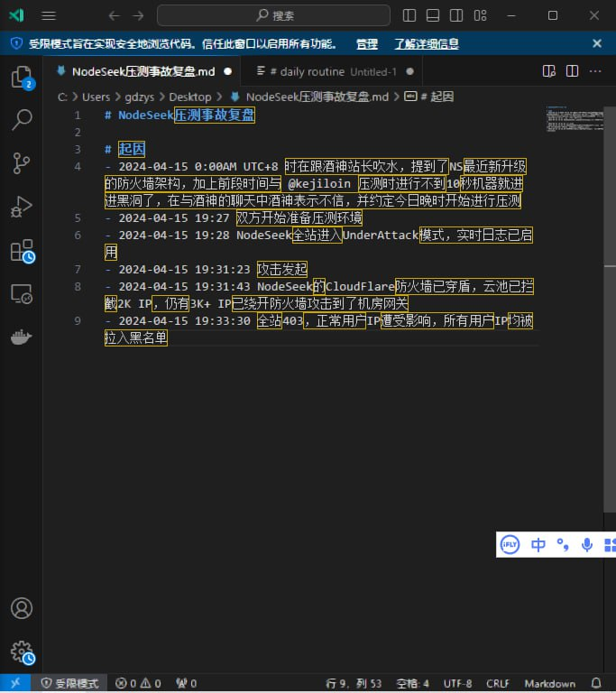The width and height of the screenshot is (616, 693).
Task: Select Users in breadcrumb path
Action: (96, 97)
